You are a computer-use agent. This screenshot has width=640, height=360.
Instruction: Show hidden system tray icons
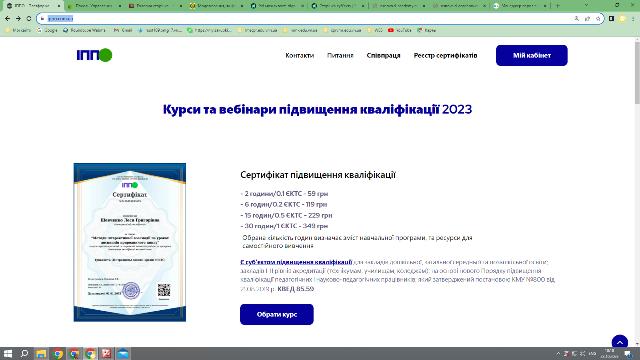pos(558,354)
